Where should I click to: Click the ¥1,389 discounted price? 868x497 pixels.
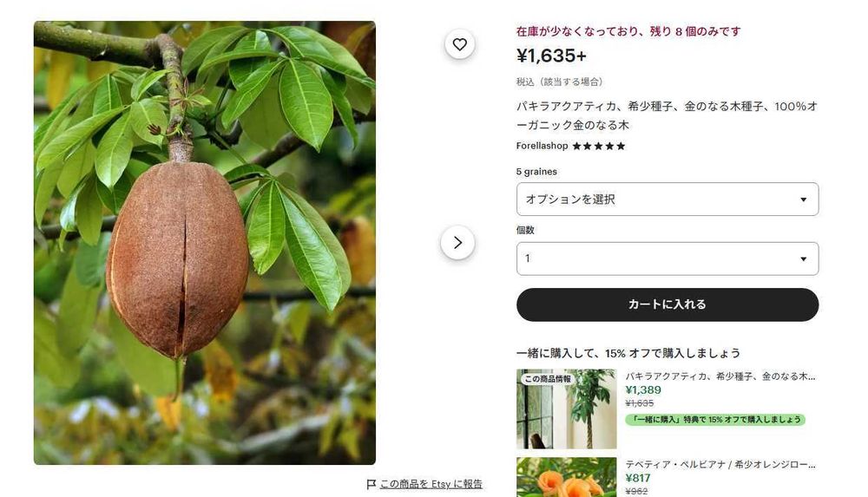[x=643, y=389]
